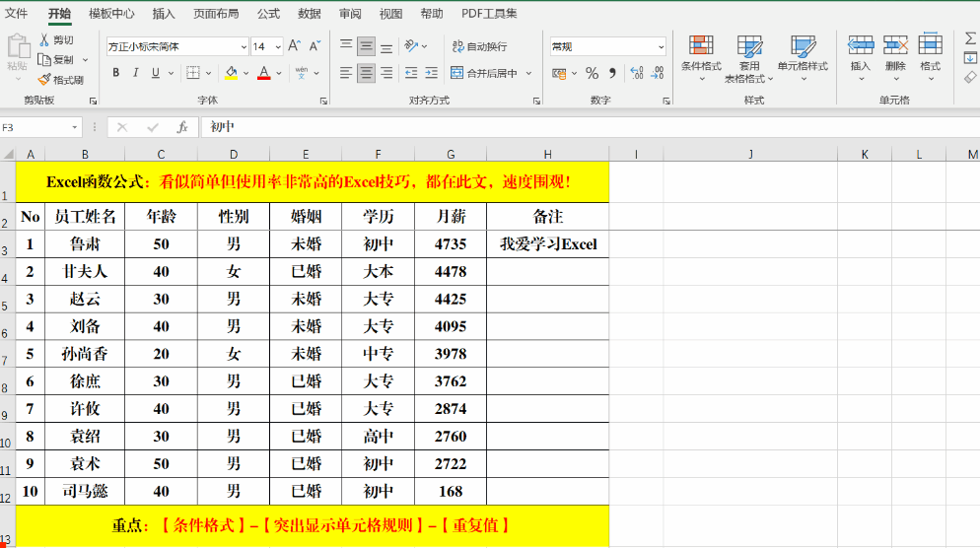Click the Cut (剪切) icon
Image resolution: width=980 pixels, height=548 pixels.
click(44, 40)
